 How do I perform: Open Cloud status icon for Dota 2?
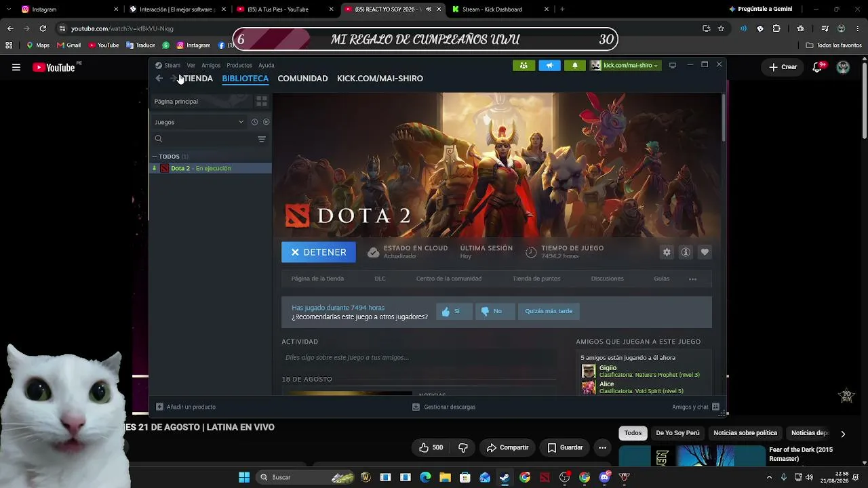[373, 252]
